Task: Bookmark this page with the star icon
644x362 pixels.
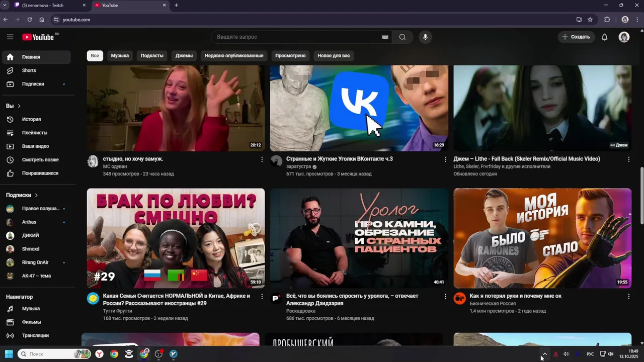Action: [x=590, y=20]
